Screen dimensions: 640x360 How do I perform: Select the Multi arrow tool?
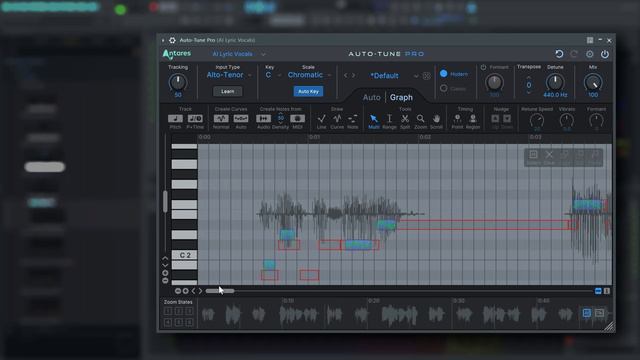[373, 119]
